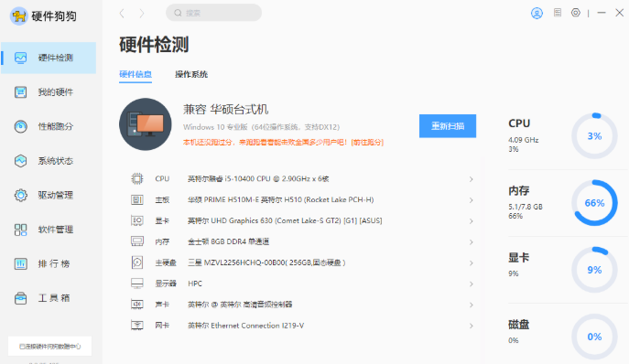This screenshot has width=629, height=364.
Task: Click the i5-10400 CPU description text
Action: (258, 178)
